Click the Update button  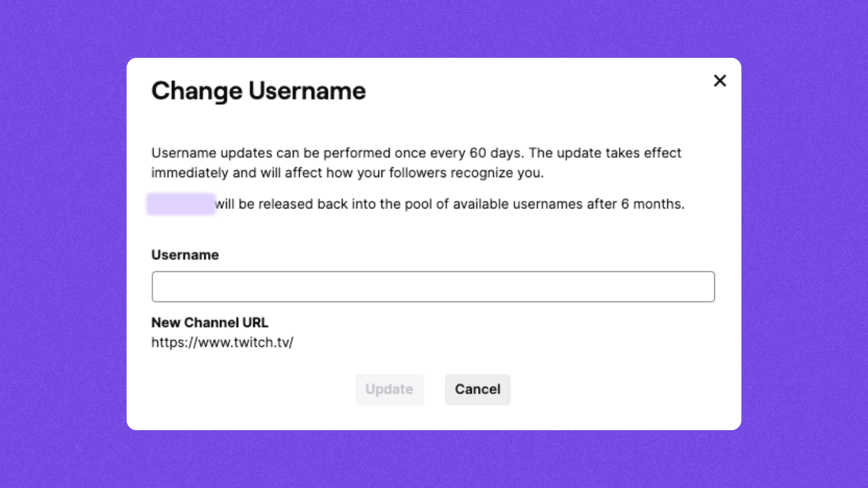coord(389,389)
